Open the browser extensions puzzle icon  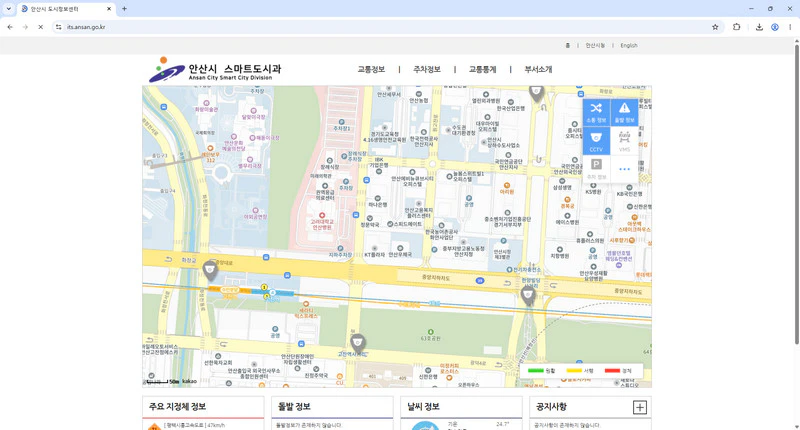pyautogui.click(x=736, y=27)
